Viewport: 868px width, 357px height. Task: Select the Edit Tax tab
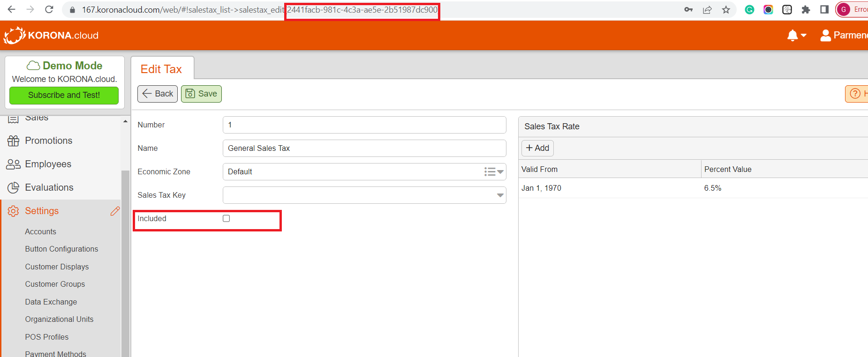tap(162, 69)
